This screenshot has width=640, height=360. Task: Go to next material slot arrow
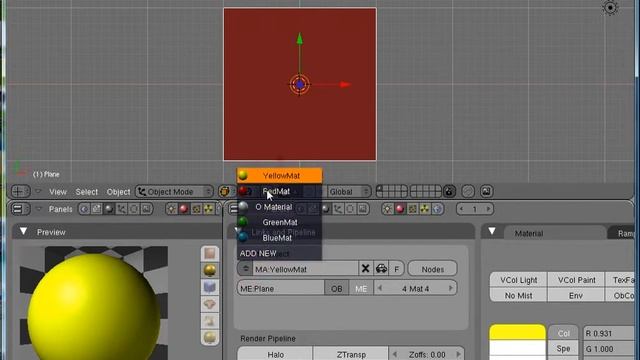[451, 288]
